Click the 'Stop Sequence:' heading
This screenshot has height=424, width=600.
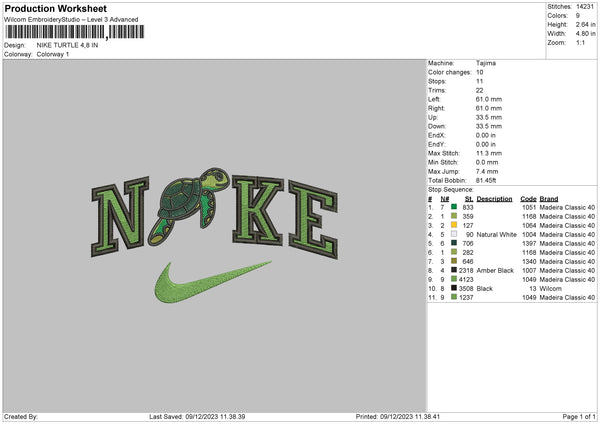(x=451, y=190)
